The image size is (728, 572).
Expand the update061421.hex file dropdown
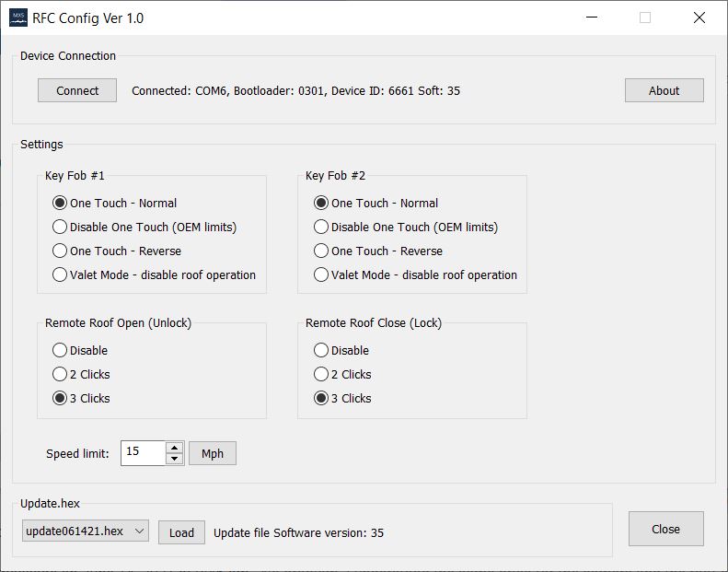tap(139, 531)
